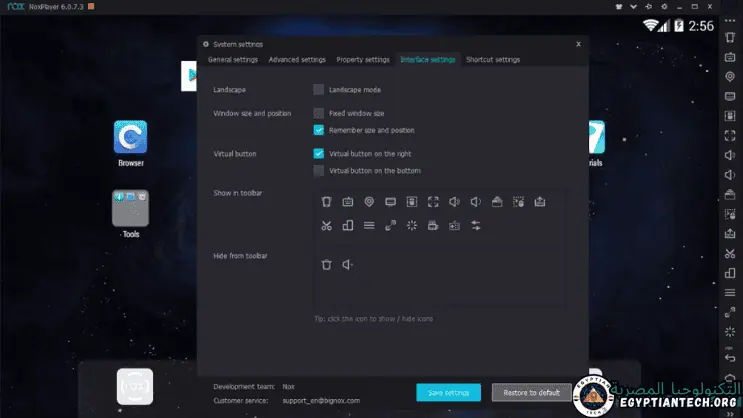Click the Restore to default button
The width and height of the screenshot is (743, 418).
(531, 392)
